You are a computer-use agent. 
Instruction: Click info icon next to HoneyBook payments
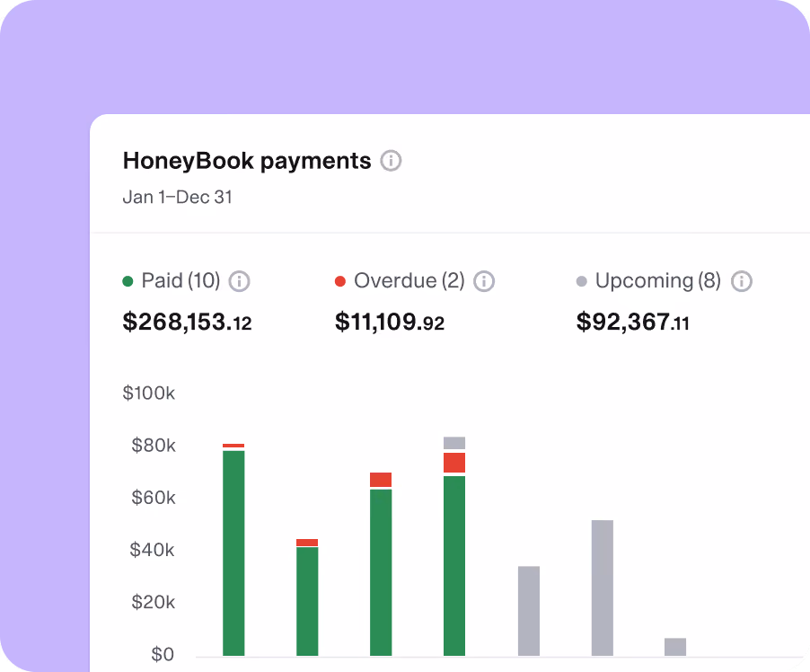391,161
